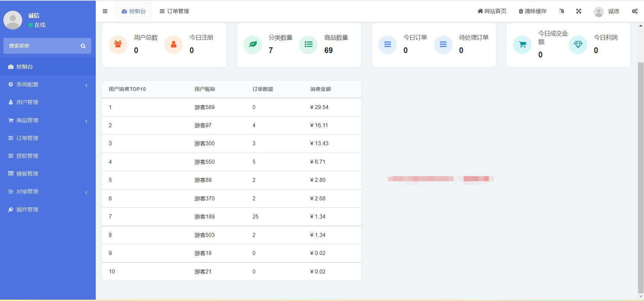
Task: Go to 网站首页 link
Action: [492, 11]
